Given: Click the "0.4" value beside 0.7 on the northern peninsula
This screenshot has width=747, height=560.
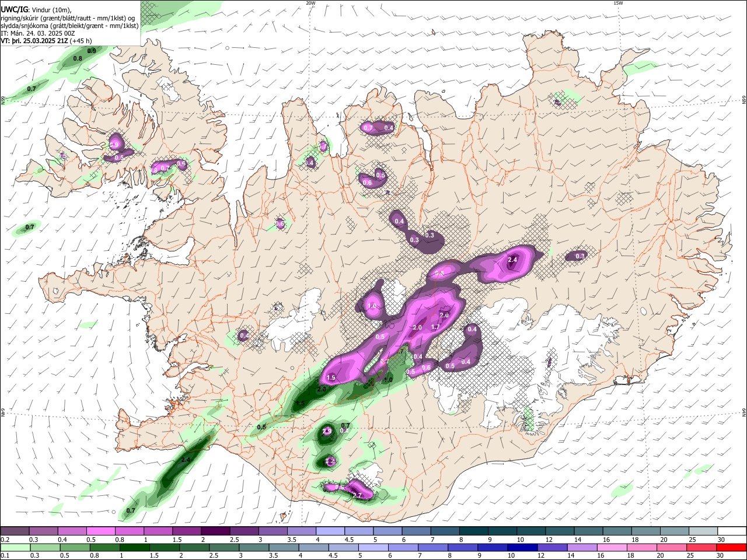Looking at the screenshot, I should [389, 128].
